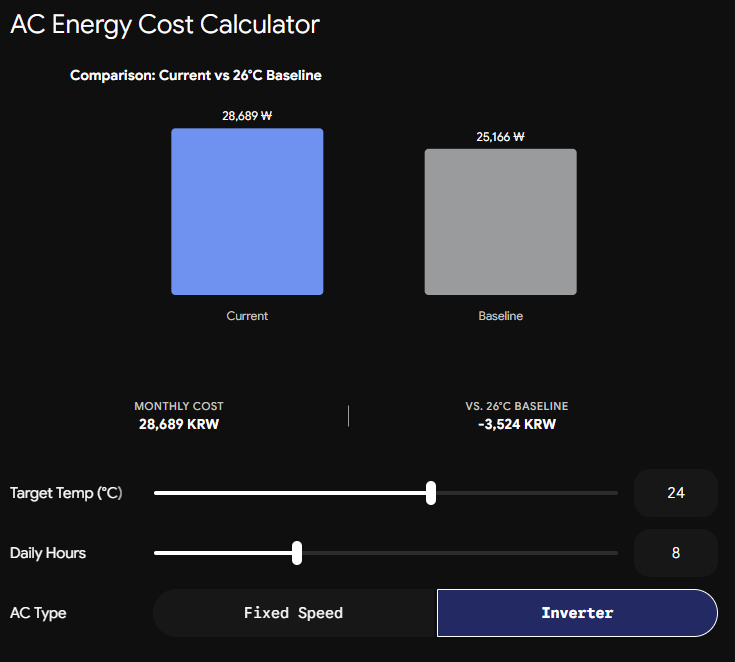
Task: Click the 28,689 ₩ label above Current bar
Action: pyautogui.click(x=247, y=116)
